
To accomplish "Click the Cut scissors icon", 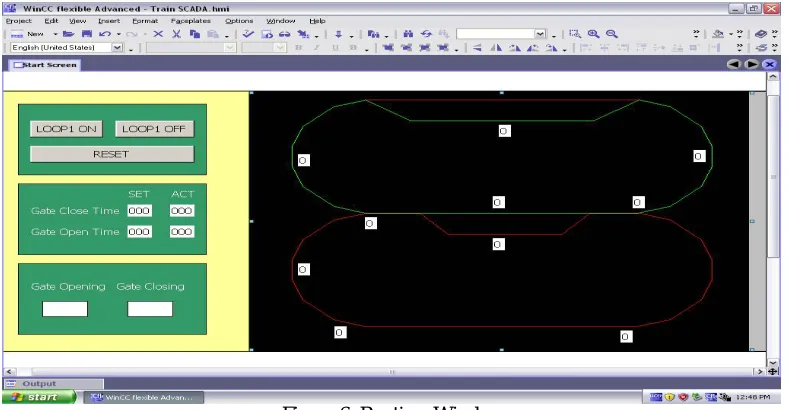I will (176, 34).
